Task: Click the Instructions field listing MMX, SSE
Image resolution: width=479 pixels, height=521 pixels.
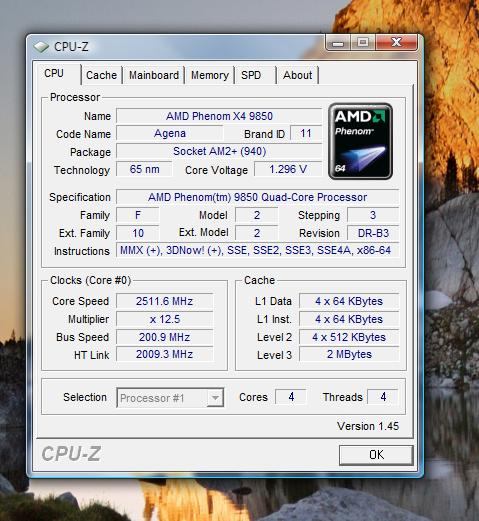Action: [x=257, y=250]
